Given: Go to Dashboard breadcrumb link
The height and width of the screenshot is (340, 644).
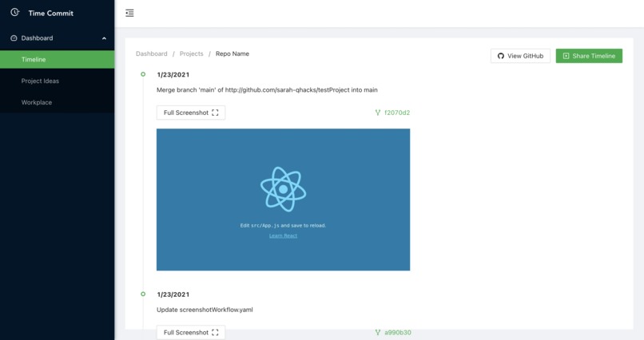Looking at the screenshot, I should point(152,53).
